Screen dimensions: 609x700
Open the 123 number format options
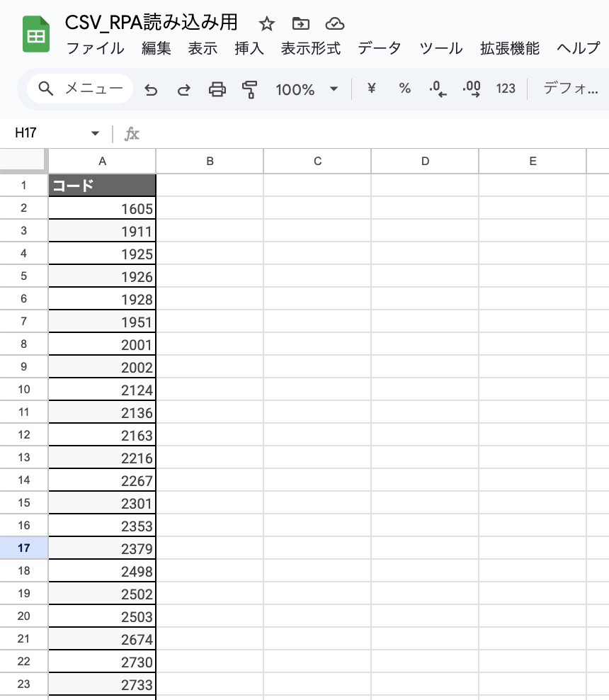click(506, 89)
